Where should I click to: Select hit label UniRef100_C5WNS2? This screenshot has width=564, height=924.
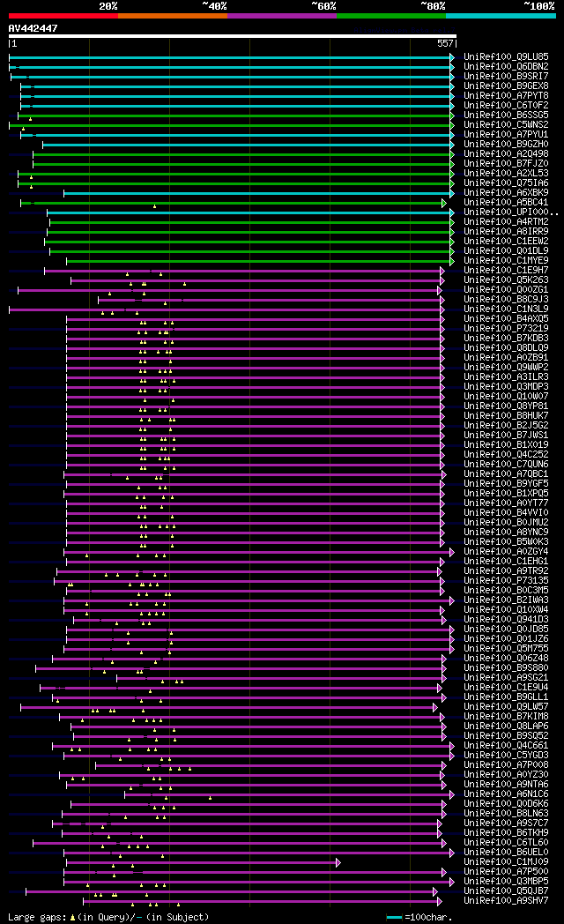click(x=506, y=125)
